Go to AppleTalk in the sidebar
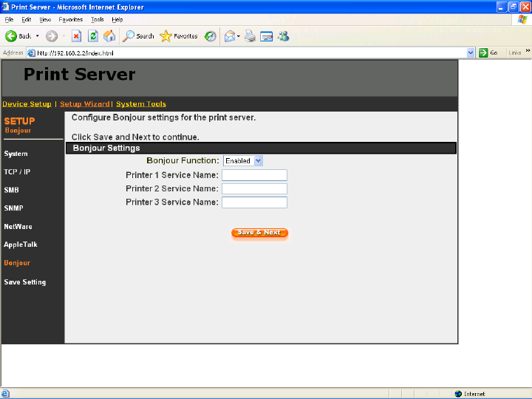This screenshot has height=399, width=532. (21, 245)
